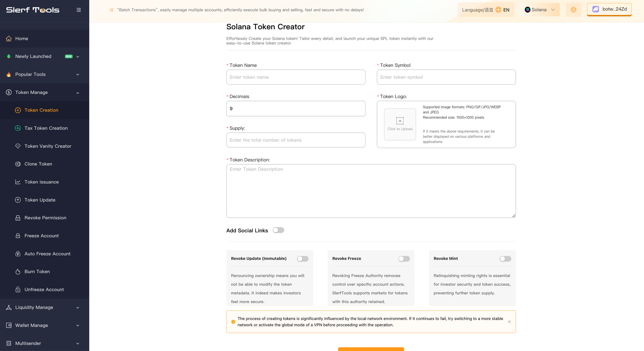Turn on the Revoke Mint switch
644x351 pixels.
pyautogui.click(x=505, y=259)
